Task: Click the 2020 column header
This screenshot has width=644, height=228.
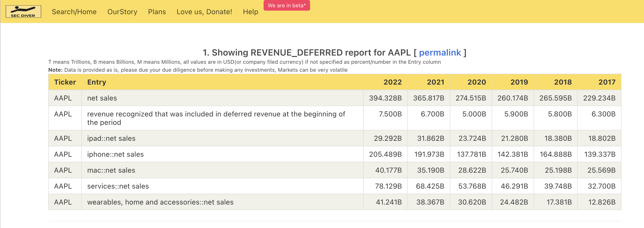Action: click(477, 82)
